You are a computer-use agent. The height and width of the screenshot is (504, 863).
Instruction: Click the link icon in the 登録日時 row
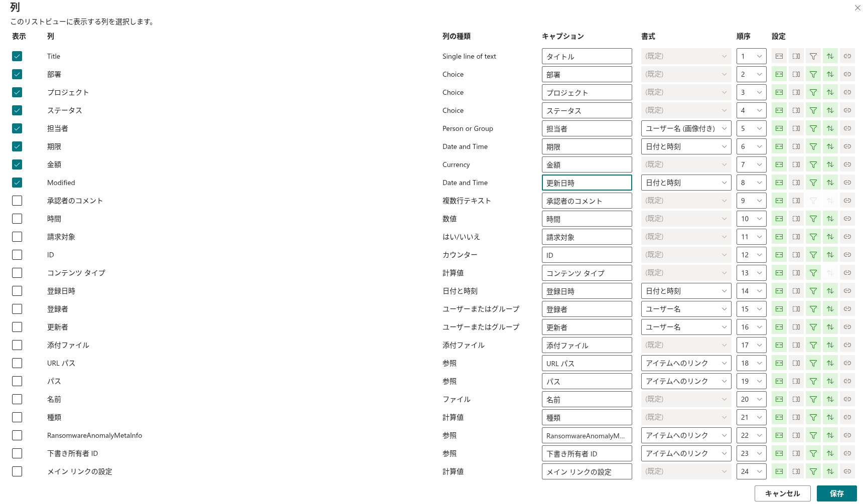[x=847, y=291]
